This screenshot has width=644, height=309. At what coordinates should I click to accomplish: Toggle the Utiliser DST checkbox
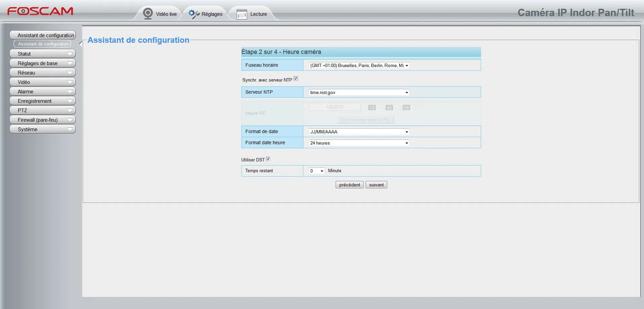tap(268, 159)
